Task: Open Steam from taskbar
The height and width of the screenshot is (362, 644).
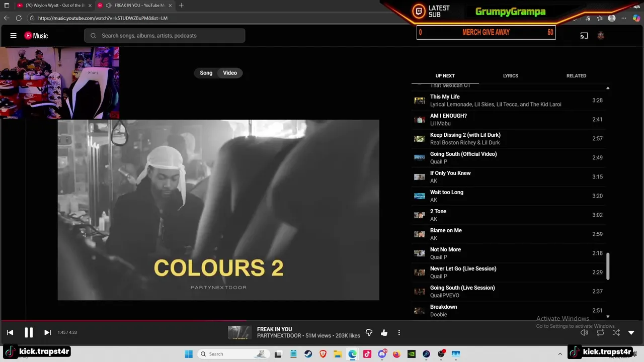Action: (308, 354)
